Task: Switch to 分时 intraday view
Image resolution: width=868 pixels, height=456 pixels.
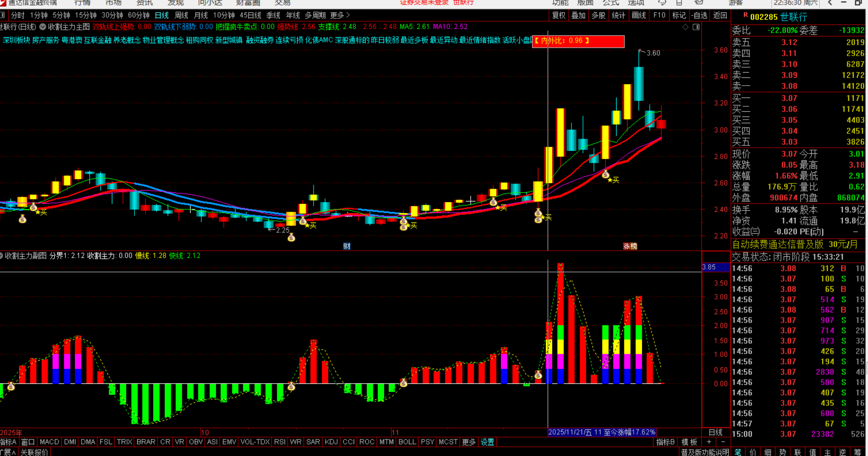Action: point(17,15)
